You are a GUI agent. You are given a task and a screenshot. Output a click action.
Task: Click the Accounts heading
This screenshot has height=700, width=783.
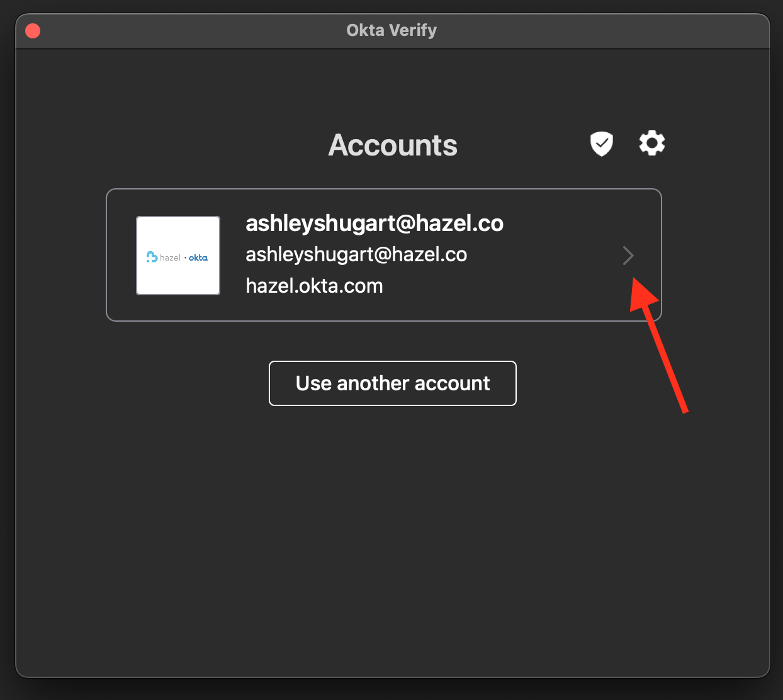393,145
